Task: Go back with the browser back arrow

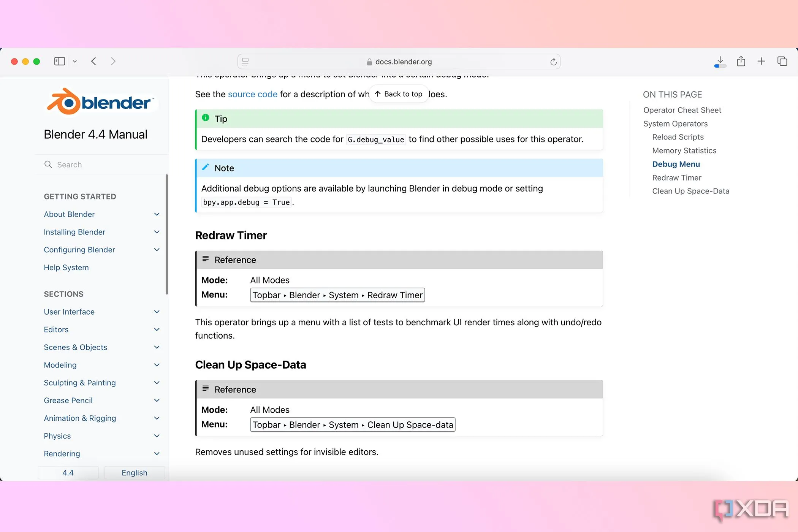Action: 93,61
